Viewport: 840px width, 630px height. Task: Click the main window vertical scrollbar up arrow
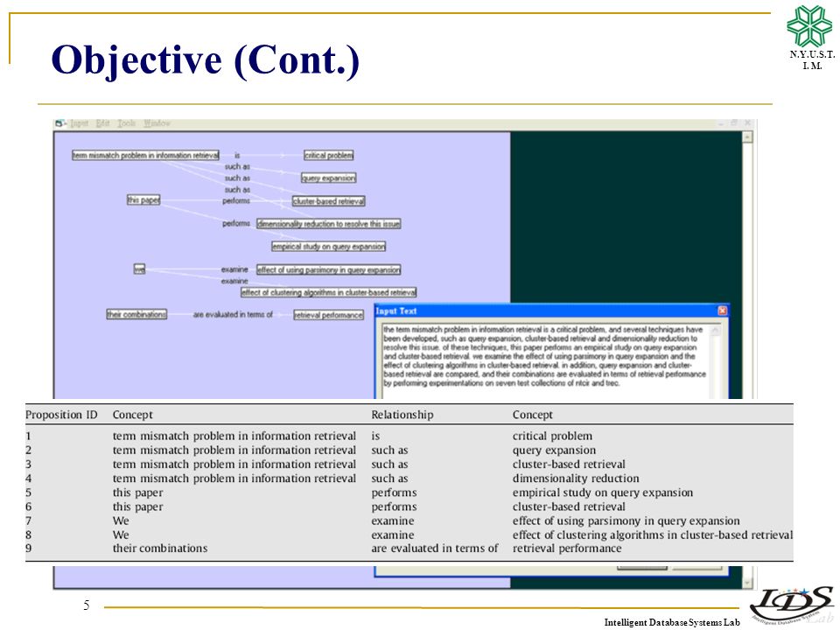coord(747,137)
